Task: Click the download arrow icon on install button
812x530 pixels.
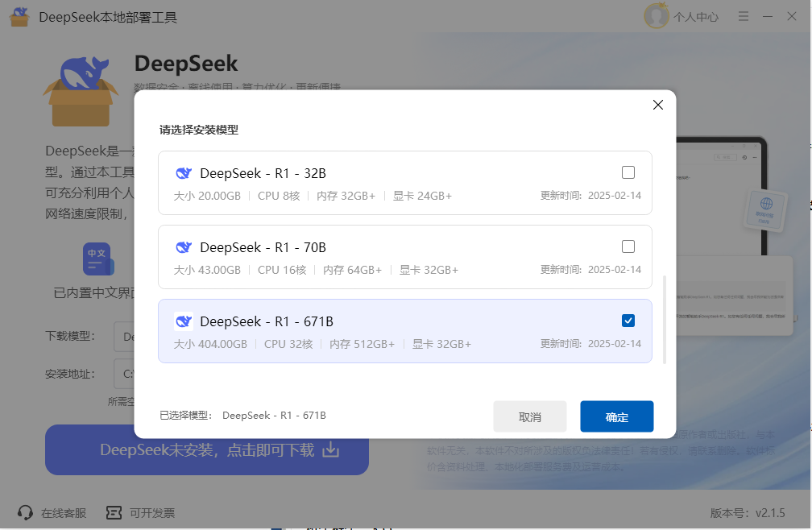Action: click(x=331, y=449)
